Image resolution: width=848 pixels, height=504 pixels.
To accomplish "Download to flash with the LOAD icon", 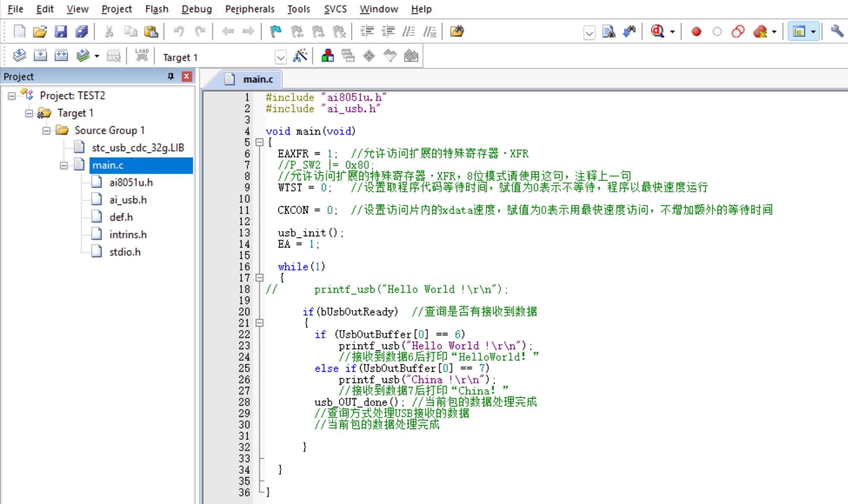I will click(x=142, y=56).
